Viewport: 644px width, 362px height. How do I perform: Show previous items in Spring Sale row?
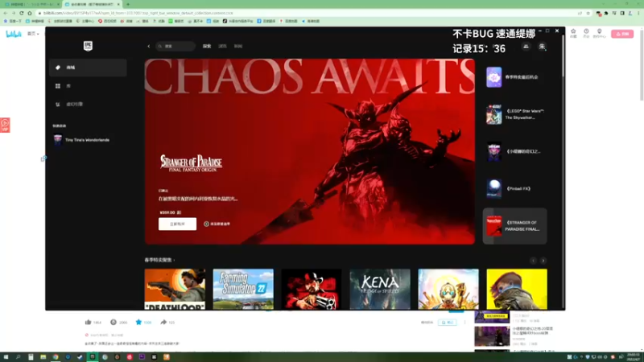coord(533,261)
